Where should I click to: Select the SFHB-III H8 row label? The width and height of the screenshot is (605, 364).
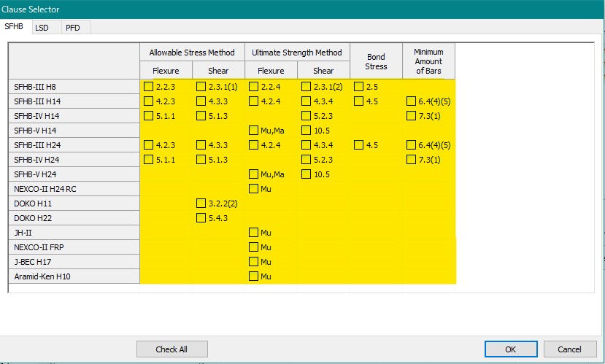tap(74, 87)
